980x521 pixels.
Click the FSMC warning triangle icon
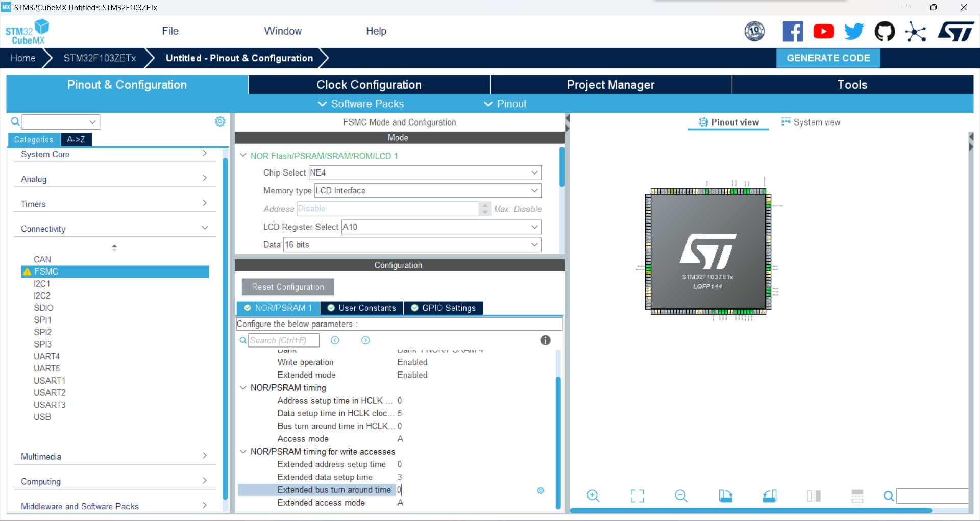click(27, 272)
